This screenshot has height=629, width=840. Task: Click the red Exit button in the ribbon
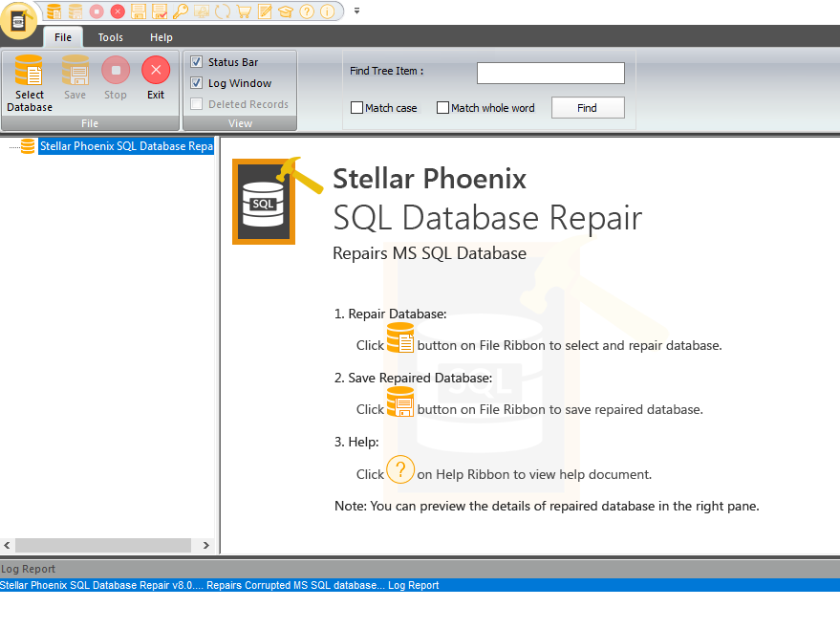click(x=156, y=77)
